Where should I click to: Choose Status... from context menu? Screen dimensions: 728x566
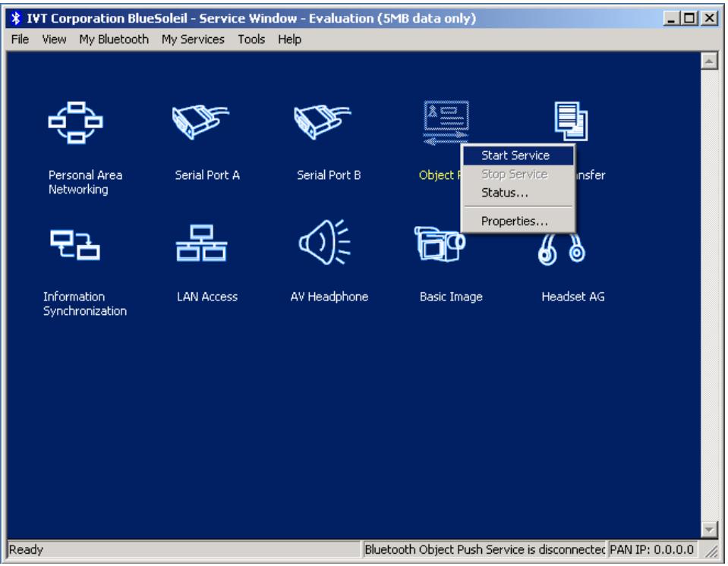point(518,193)
